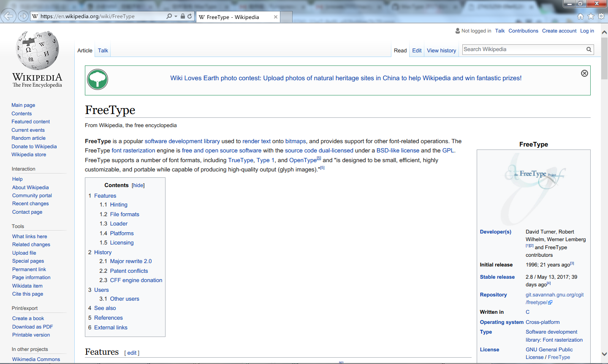Select the FreeType - Wikipedia browser tab

point(238,17)
